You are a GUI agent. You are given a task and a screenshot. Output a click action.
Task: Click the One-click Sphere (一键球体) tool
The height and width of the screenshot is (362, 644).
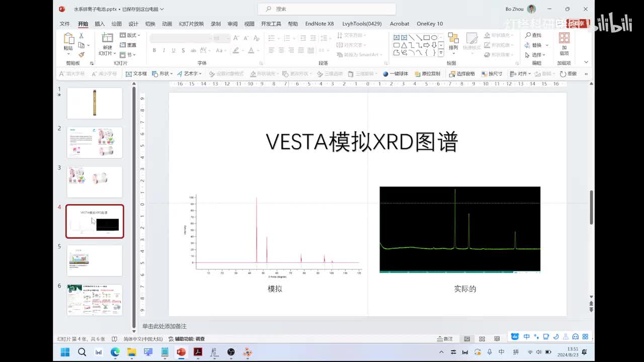tap(395, 74)
